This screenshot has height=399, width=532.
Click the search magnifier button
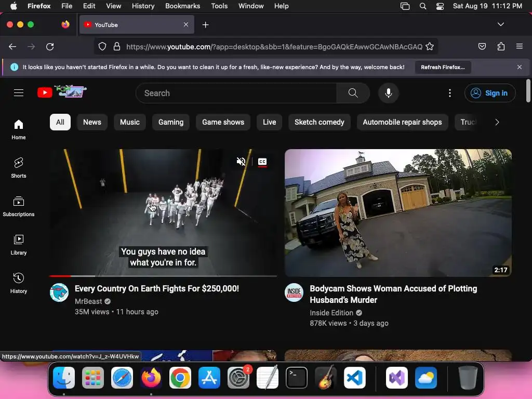tap(353, 93)
